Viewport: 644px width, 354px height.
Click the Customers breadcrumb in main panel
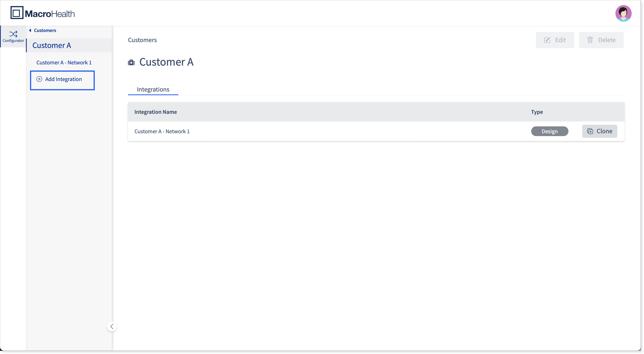tap(142, 40)
